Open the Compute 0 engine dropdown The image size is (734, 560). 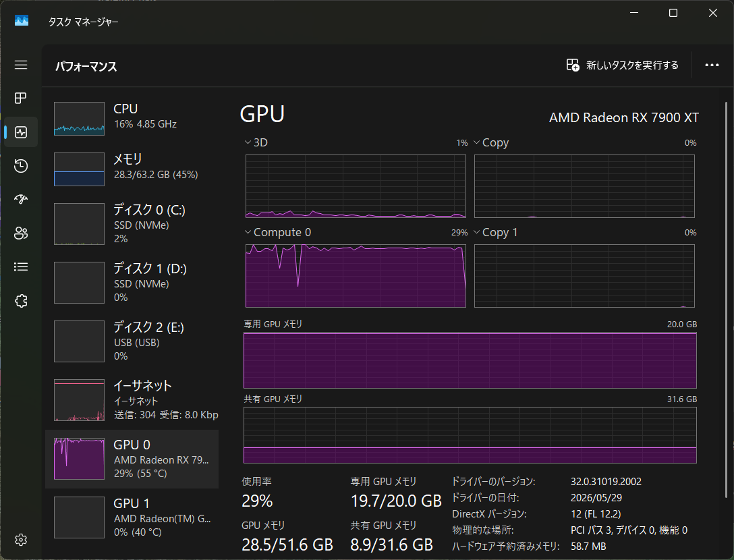277,232
